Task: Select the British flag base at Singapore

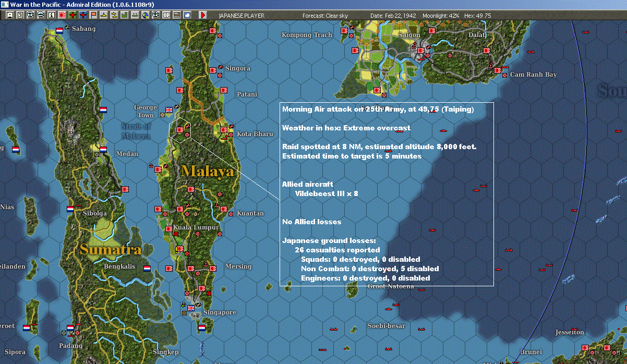Action: pyautogui.click(x=191, y=308)
